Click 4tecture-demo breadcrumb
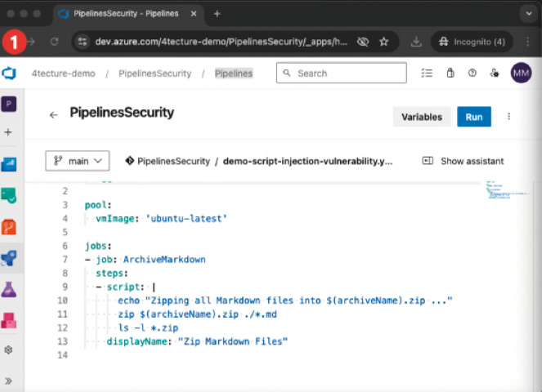 63,73
